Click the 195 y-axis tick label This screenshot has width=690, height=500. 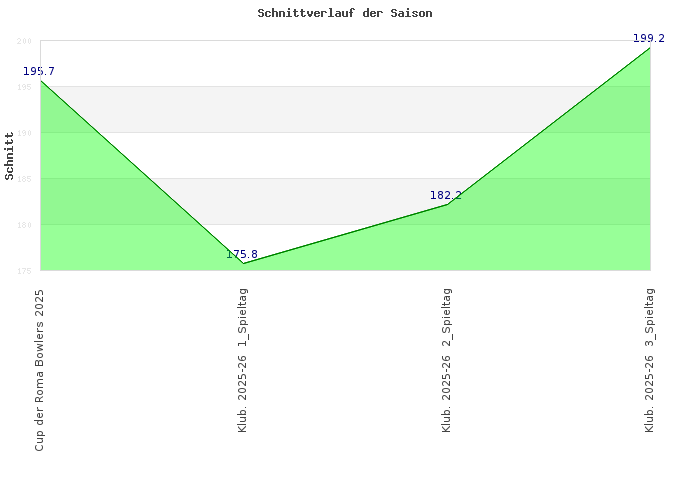pyautogui.click(x=24, y=87)
